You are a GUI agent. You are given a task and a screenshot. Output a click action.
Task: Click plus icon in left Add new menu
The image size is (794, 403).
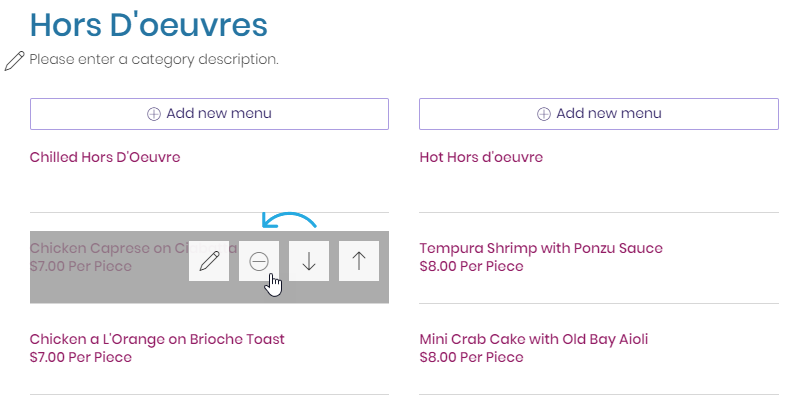click(154, 114)
